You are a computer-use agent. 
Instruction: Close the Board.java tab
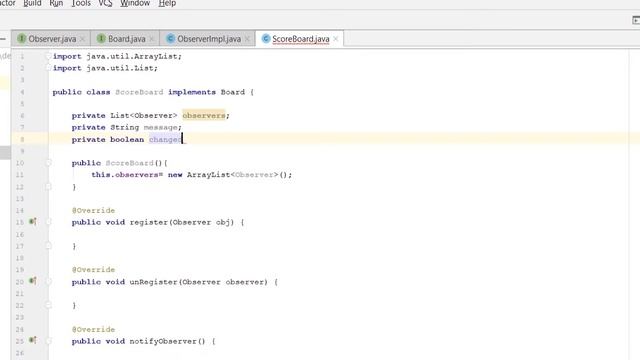point(152,39)
